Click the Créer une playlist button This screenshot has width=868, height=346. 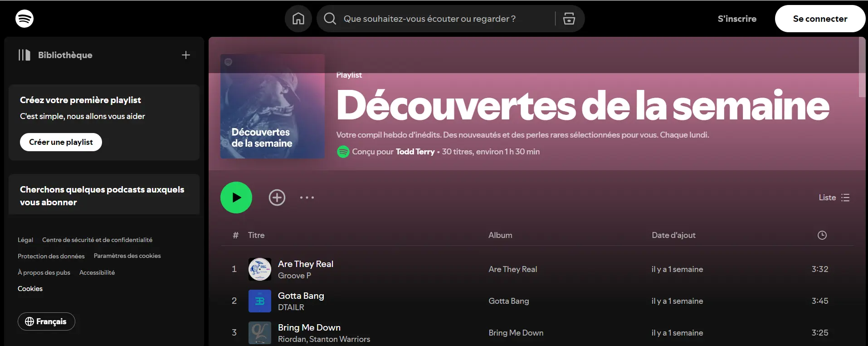[x=61, y=142]
